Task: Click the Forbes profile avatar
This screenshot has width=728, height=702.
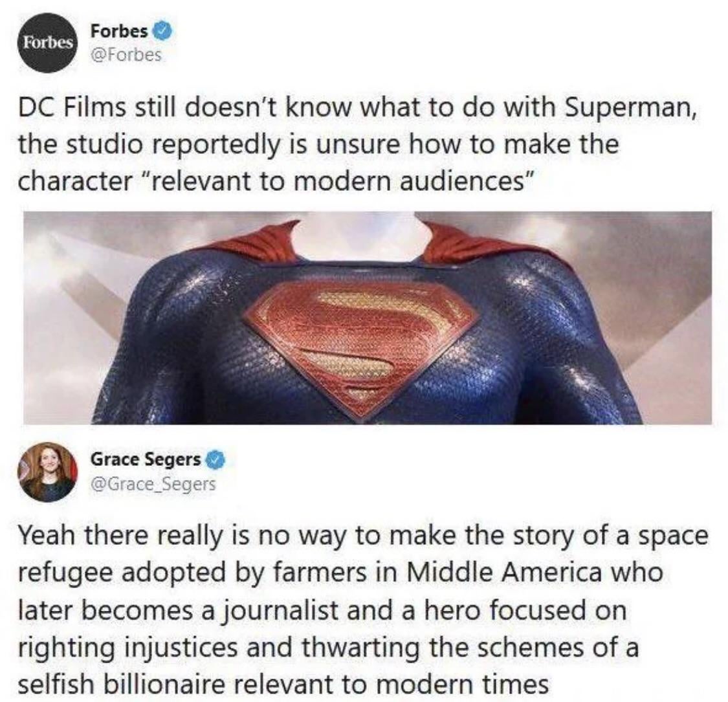Action: click(x=47, y=43)
